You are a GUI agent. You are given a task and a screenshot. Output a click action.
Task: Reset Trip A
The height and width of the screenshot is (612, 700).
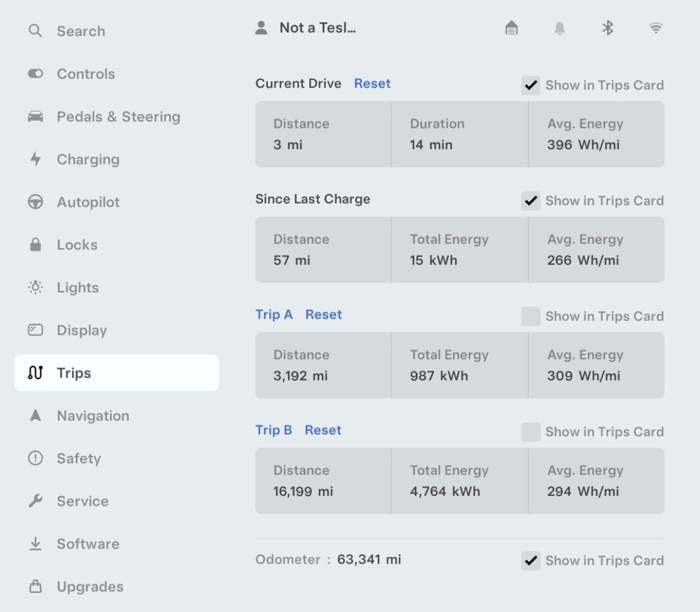point(324,314)
